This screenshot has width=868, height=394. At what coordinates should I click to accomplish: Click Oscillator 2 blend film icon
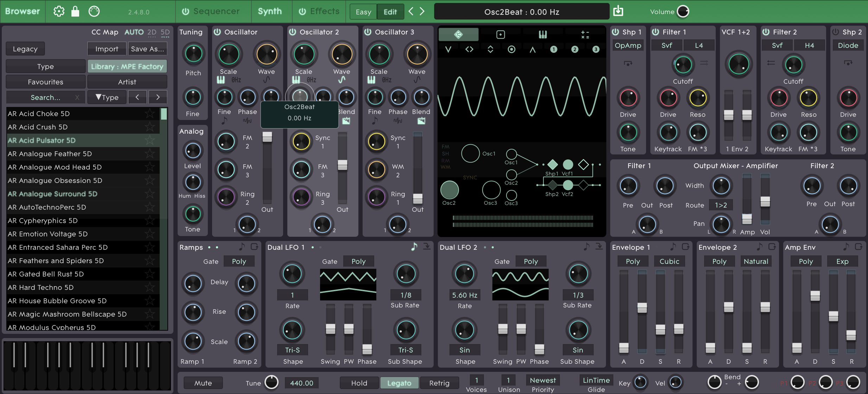[346, 121]
